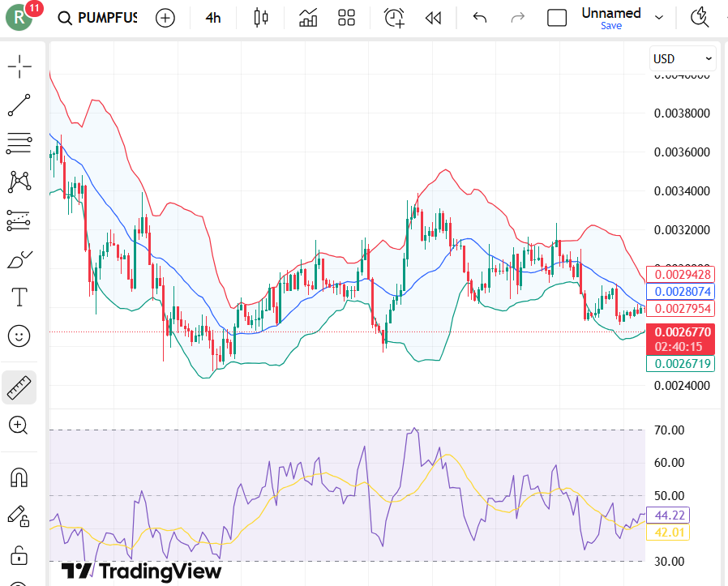Open the 4h interval dropdown

212,17
